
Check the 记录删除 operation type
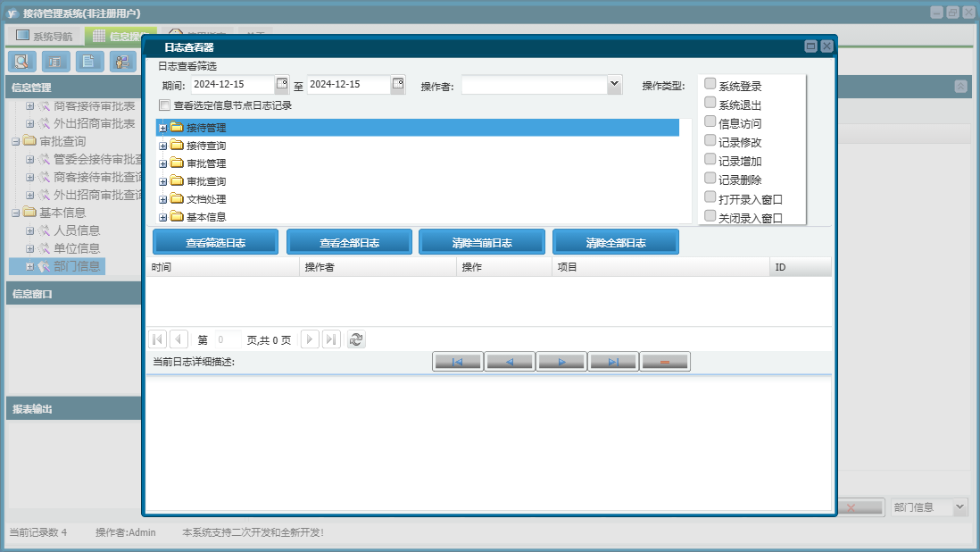[710, 178]
